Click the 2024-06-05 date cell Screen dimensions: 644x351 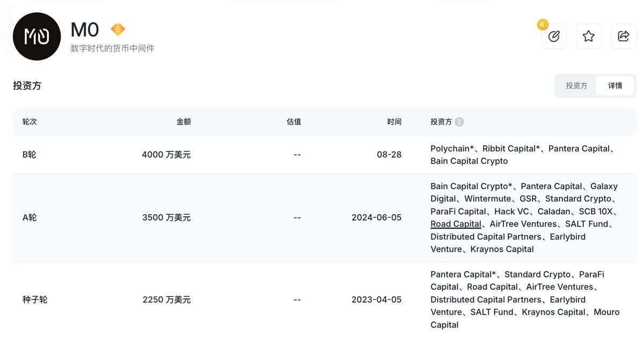(376, 217)
